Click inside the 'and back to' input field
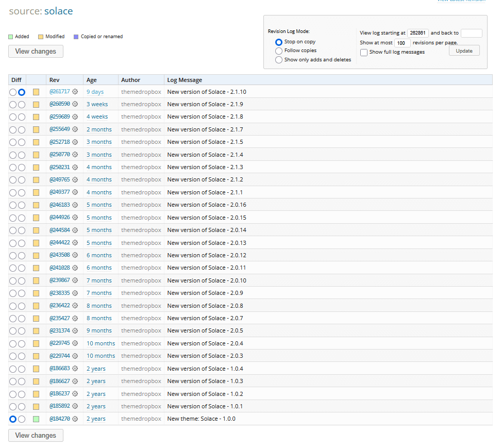The width and height of the screenshot is (502, 448). pos(472,33)
